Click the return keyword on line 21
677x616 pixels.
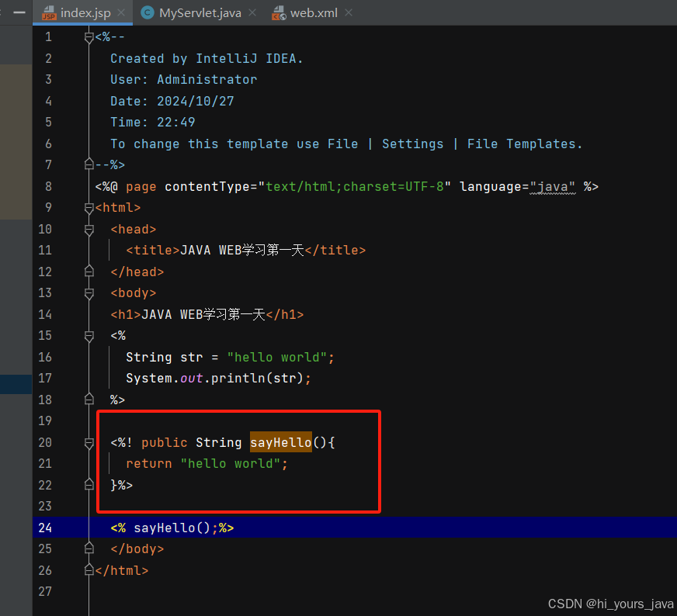pyautogui.click(x=149, y=464)
